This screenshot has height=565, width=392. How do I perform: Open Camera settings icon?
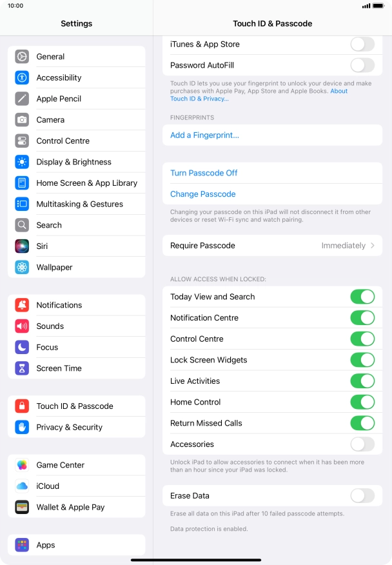click(x=22, y=119)
